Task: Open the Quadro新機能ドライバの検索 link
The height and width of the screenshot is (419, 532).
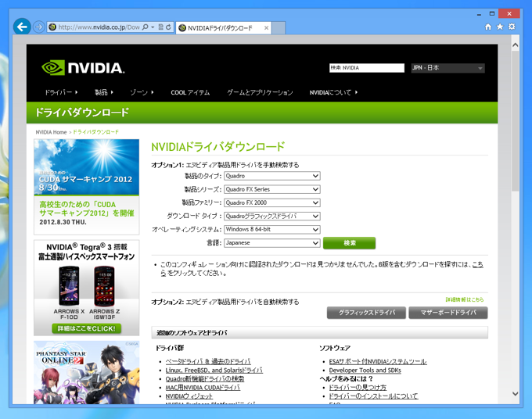Action: tap(205, 378)
